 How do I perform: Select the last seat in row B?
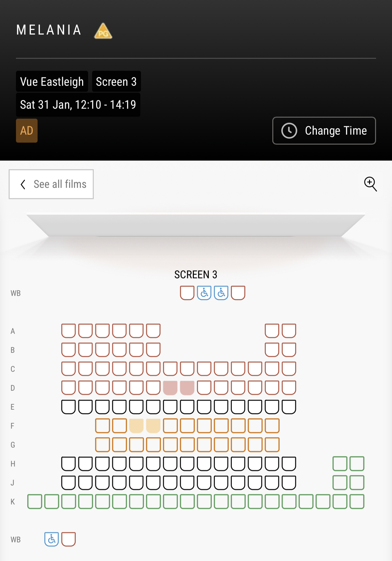[289, 350]
